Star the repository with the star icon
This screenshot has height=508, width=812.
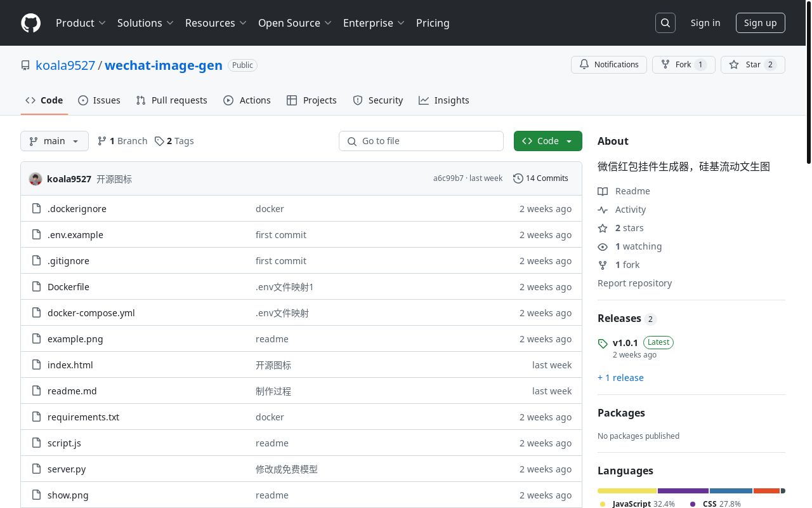click(x=734, y=64)
